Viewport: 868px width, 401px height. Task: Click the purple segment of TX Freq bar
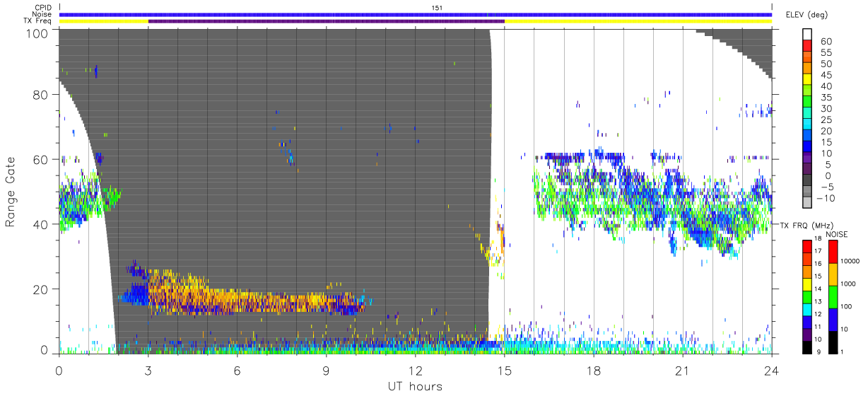click(x=327, y=21)
